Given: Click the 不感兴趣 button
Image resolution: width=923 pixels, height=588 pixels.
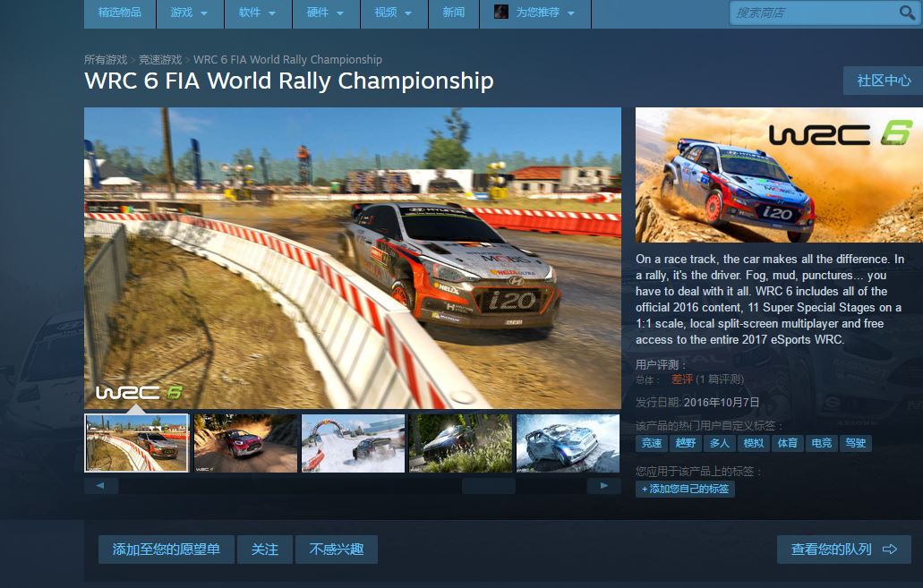Looking at the screenshot, I should (x=336, y=550).
